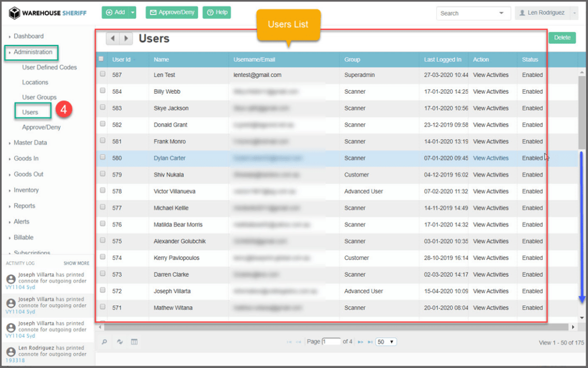Click the refresh grid icon

point(120,342)
